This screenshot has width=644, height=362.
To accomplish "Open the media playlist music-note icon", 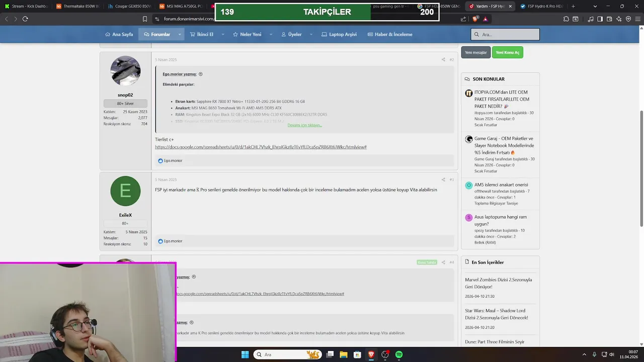I will point(591,19).
